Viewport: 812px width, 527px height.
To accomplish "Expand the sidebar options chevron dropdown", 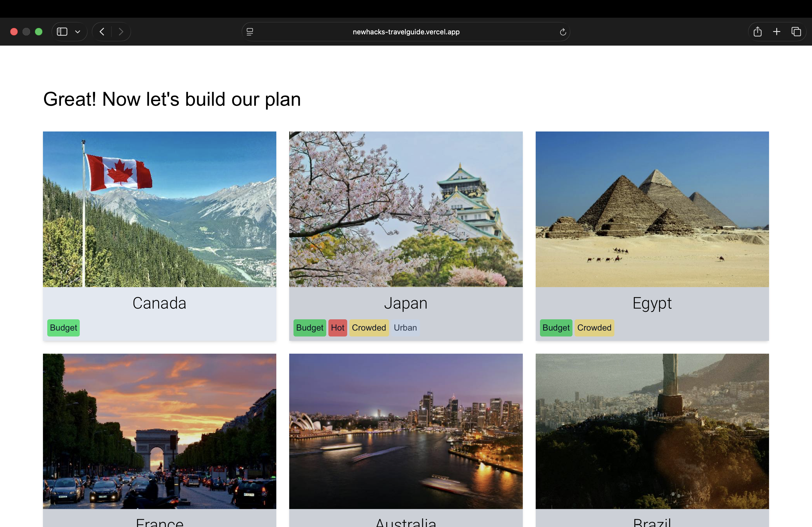I will [78, 32].
